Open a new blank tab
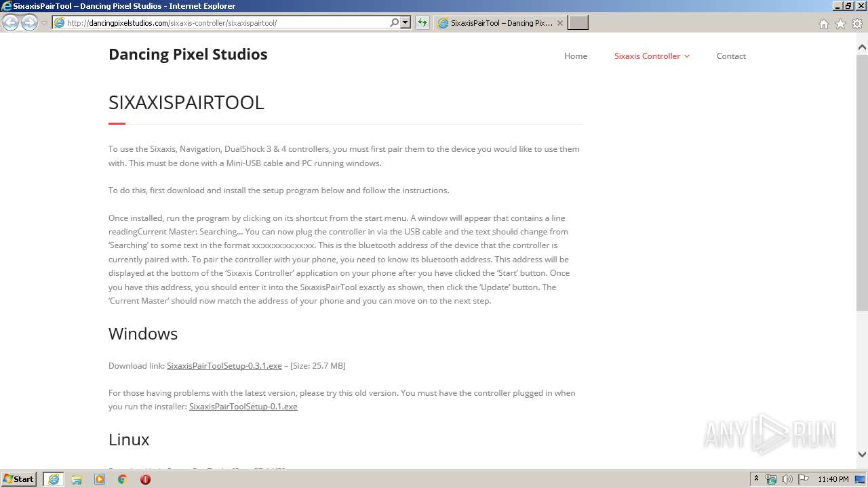868x488 pixels. 578,23
